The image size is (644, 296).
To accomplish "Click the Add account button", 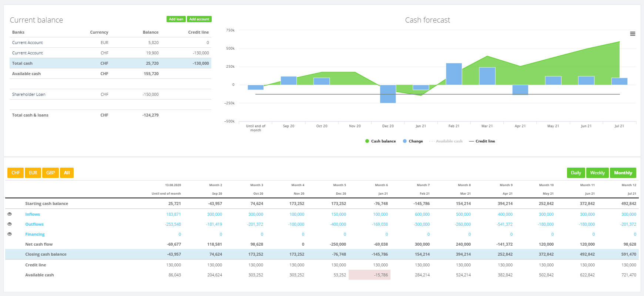I will (x=199, y=19).
